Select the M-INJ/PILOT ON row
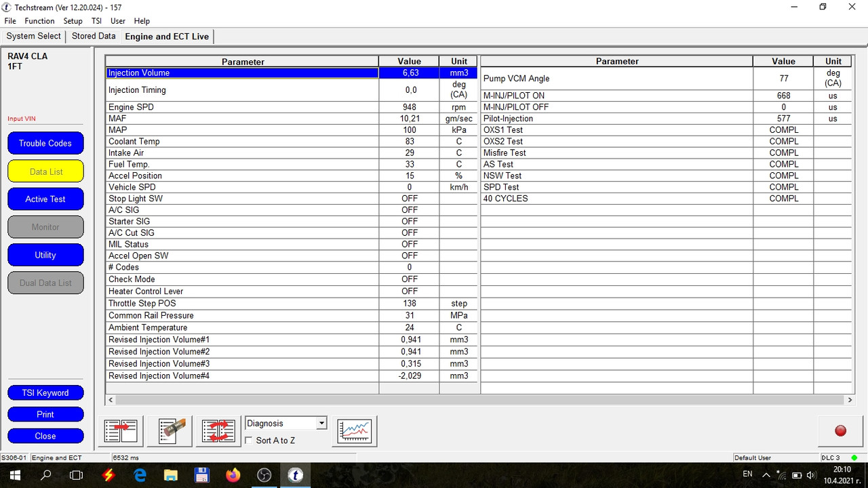The width and height of the screenshot is (868, 488). click(x=667, y=96)
